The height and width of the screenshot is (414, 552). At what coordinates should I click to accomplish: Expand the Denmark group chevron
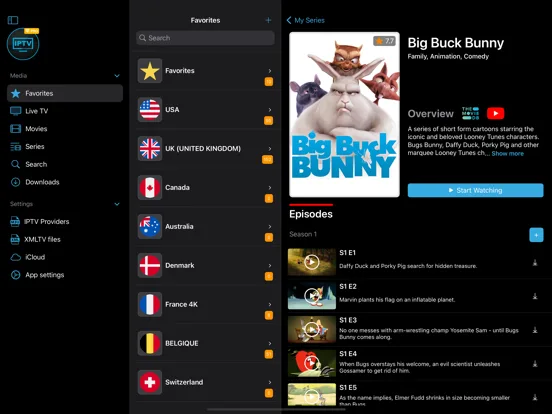tap(270, 265)
